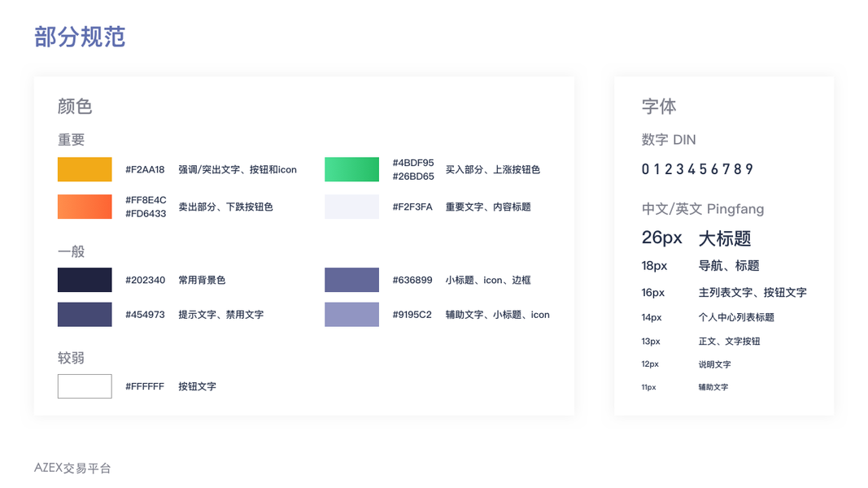Image resolution: width=868 pixels, height=488 pixels.
Task: Click the '按钮文字' description beside #FFFFFF
Action: click(x=197, y=387)
